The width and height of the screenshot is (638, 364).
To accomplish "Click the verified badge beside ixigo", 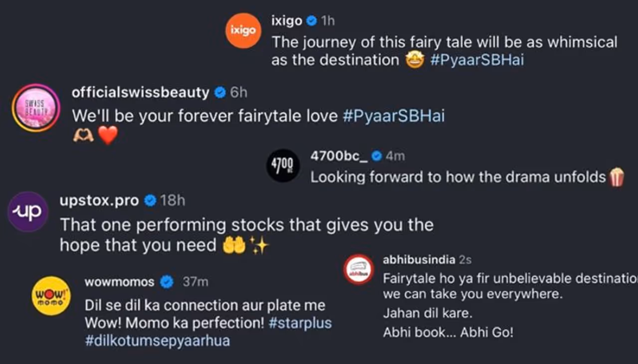I will [x=312, y=21].
